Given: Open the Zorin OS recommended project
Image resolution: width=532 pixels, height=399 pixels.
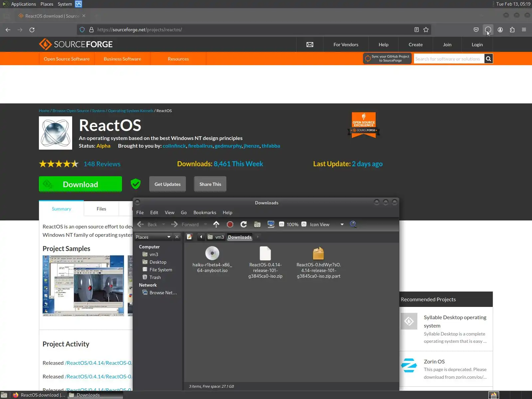Looking at the screenshot, I should pos(434,361).
